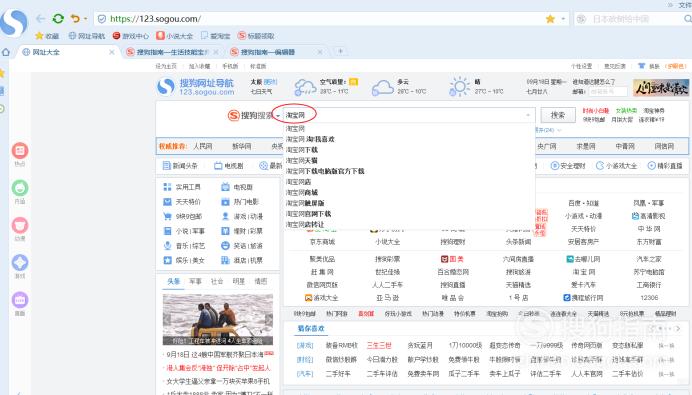Screen dimensions: 692x395
Task: Open the 小说大全 bookmark
Action: 175,36
